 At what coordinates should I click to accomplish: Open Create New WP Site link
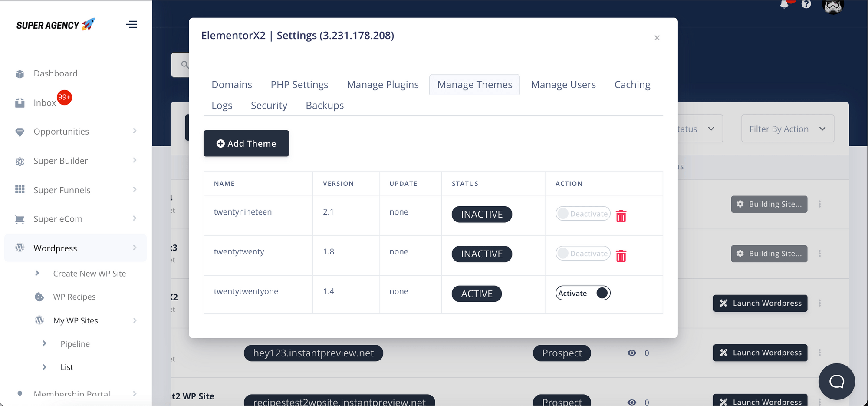[x=89, y=274]
